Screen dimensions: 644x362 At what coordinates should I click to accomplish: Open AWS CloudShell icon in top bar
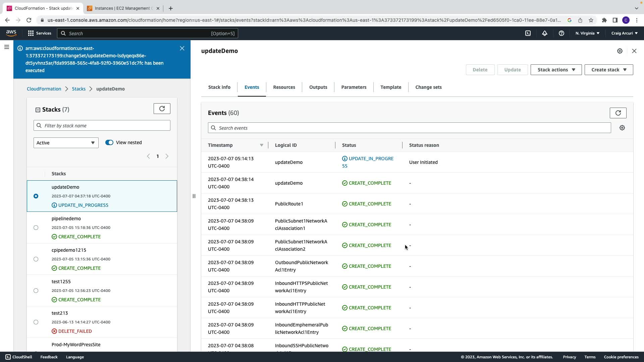pos(528,33)
